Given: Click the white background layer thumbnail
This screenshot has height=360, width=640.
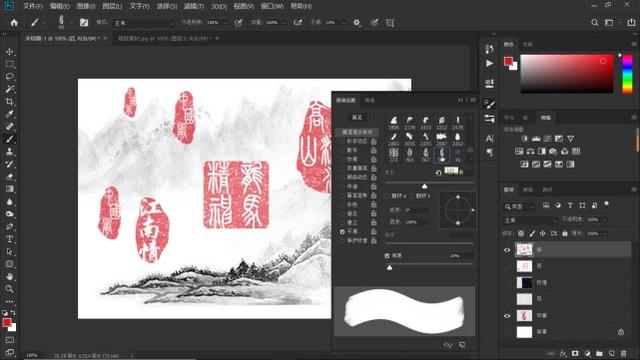Looking at the screenshot, I should point(524,332).
